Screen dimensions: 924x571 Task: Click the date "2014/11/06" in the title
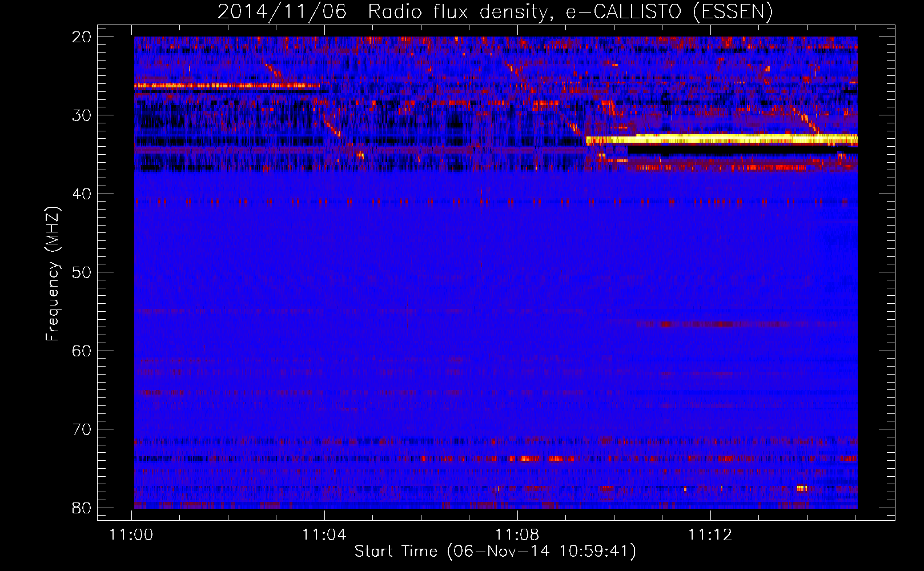coord(282,11)
